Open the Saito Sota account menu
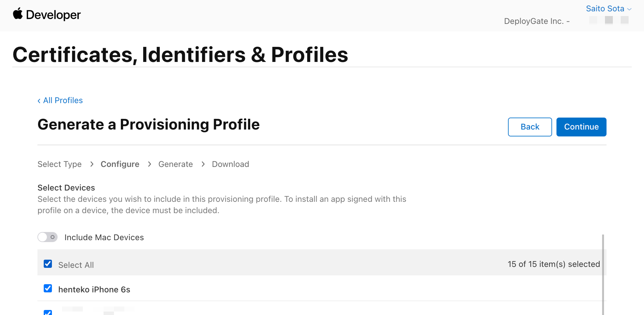The height and width of the screenshot is (315, 644). click(x=606, y=8)
